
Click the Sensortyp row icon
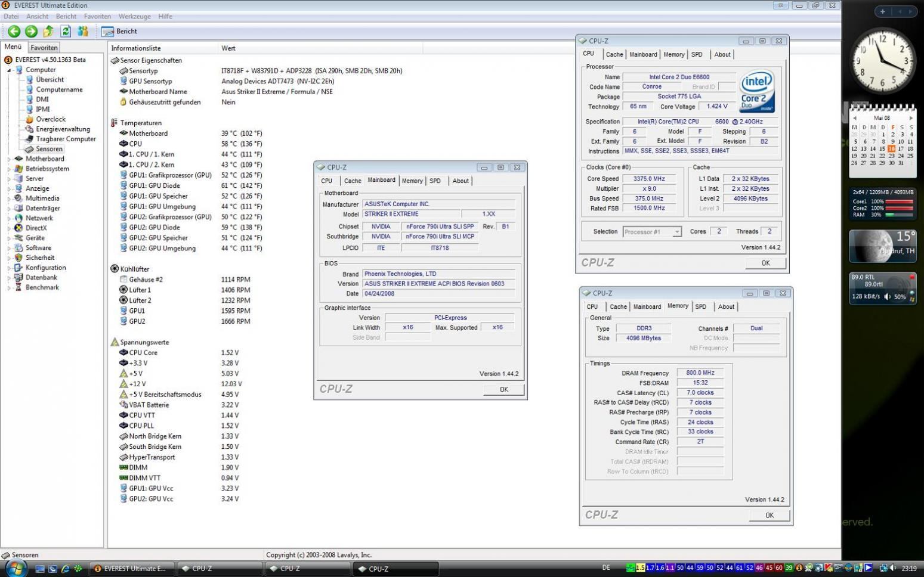pyautogui.click(x=123, y=71)
